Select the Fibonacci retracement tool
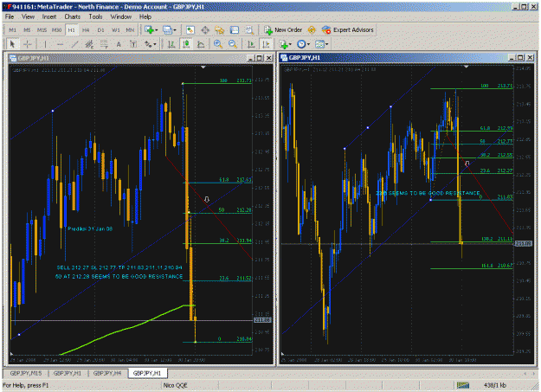This screenshot has height=392, width=541. tap(104, 44)
